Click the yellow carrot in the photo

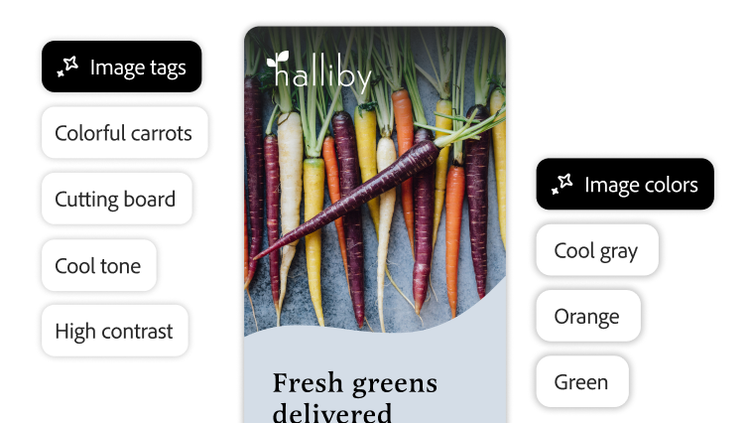tap(314, 239)
